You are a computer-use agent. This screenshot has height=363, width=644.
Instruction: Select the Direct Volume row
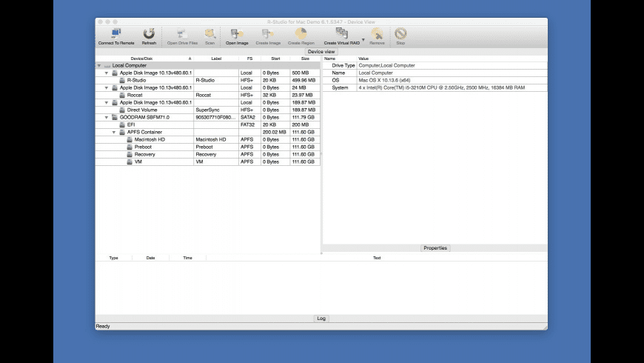pos(208,110)
